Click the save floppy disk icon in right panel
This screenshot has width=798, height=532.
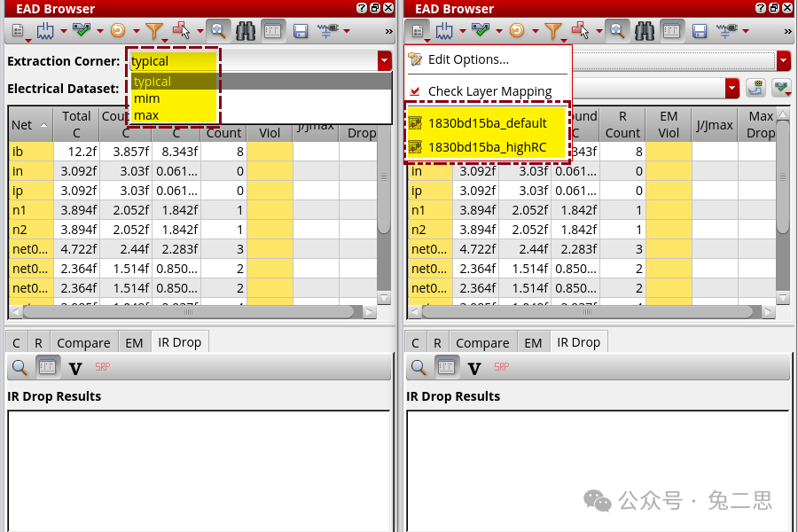click(x=700, y=31)
